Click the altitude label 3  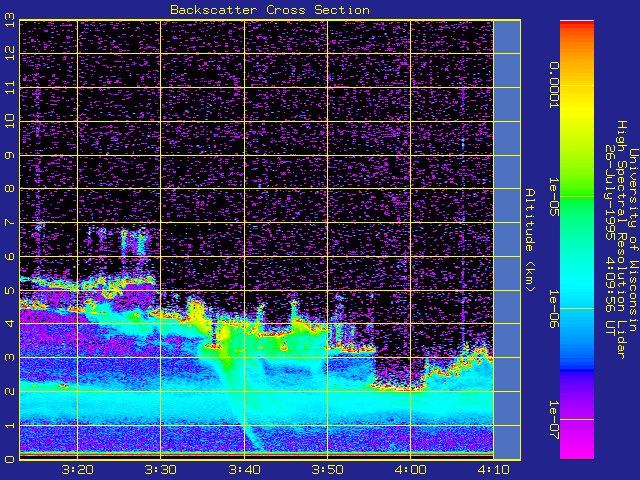10,358
